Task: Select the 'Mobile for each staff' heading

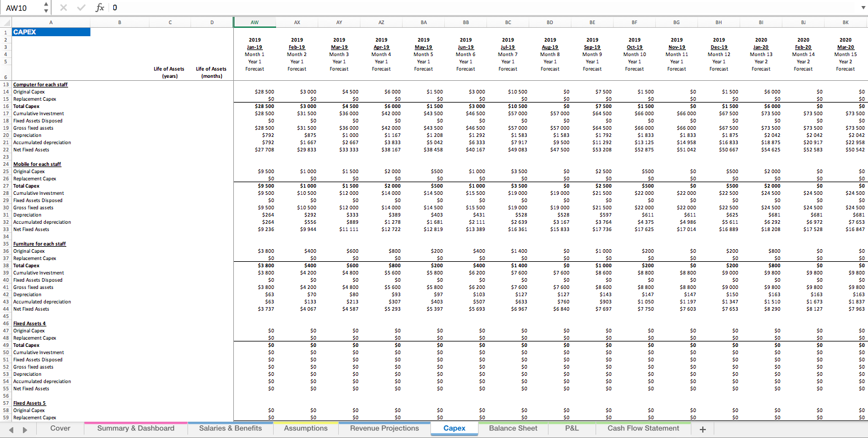Action: point(37,164)
